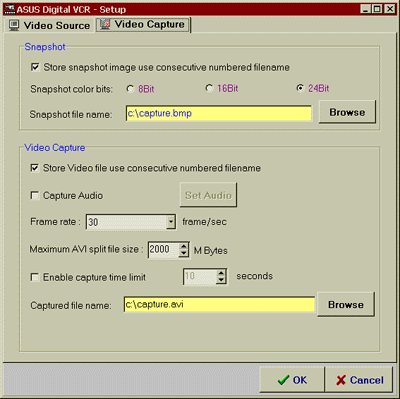Cancel the setup dialog

pyautogui.click(x=359, y=380)
